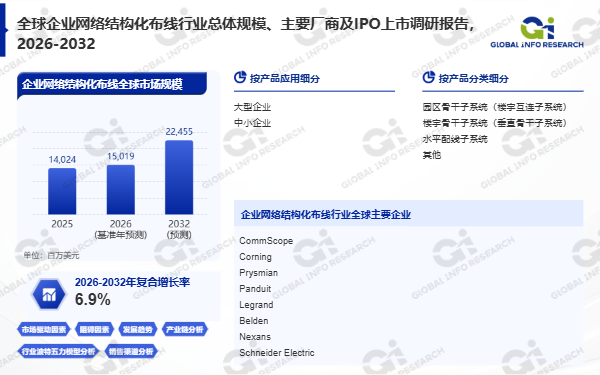Click the 2026-2032年复合增长率 label
Image resolution: width=600 pixels, height=375 pixels.
click(x=132, y=283)
